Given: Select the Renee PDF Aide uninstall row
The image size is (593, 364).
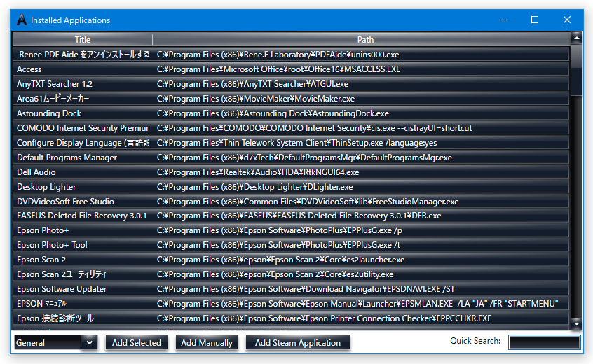Looking at the screenshot, I should click(x=291, y=55).
